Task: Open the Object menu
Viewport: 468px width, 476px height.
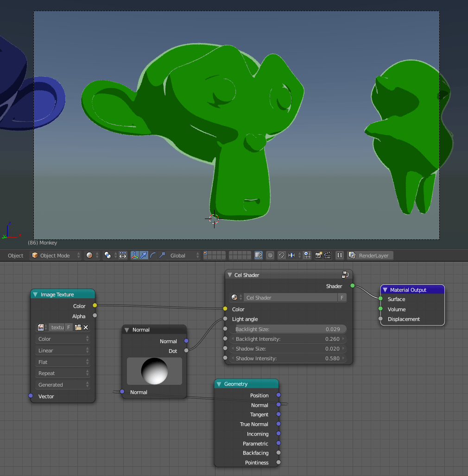Action: (15, 255)
